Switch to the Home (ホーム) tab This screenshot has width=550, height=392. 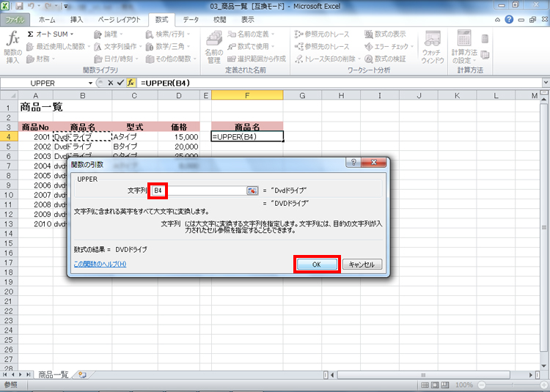pos(47,20)
